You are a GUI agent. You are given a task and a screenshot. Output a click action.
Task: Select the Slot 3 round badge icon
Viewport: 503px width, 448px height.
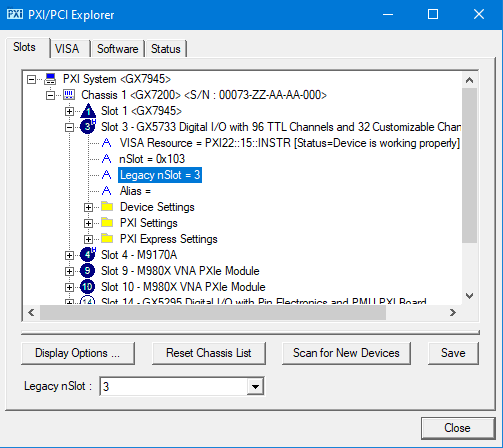tap(88, 127)
